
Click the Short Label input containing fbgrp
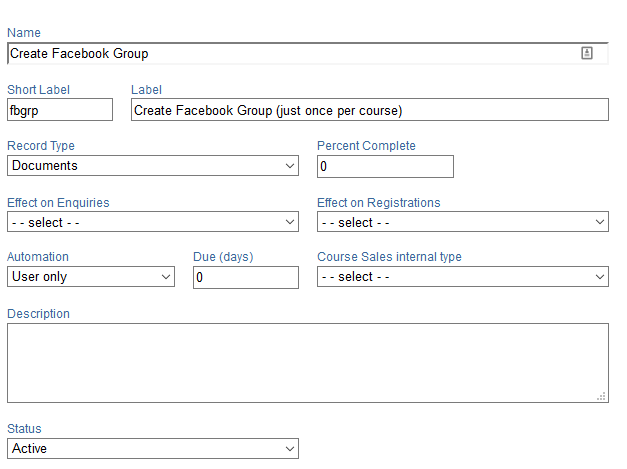coord(60,110)
